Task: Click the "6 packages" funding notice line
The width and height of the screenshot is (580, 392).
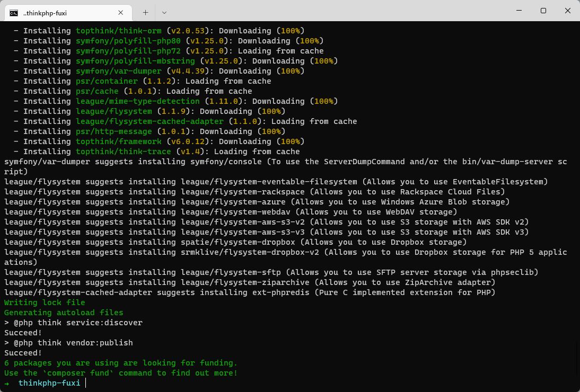Action: tap(121, 363)
